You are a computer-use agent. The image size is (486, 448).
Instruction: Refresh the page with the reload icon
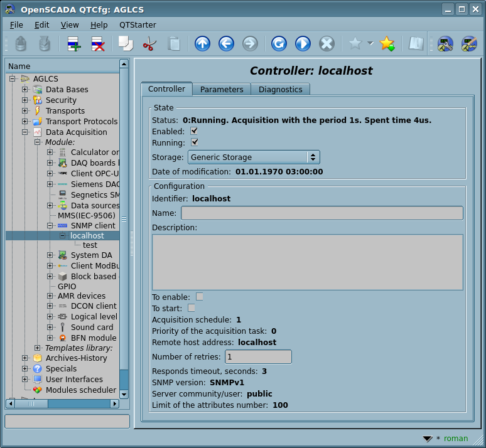click(x=279, y=44)
